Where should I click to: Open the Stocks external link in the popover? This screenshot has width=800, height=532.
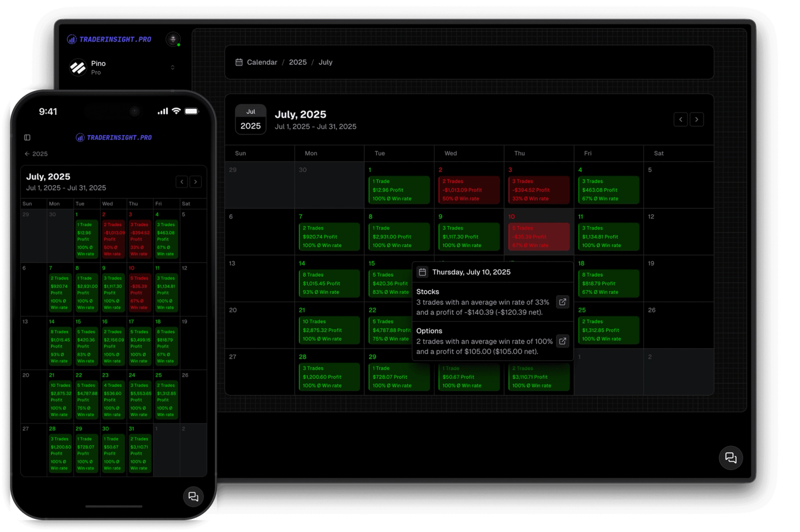pyautogui.click(x=562, y=301)
